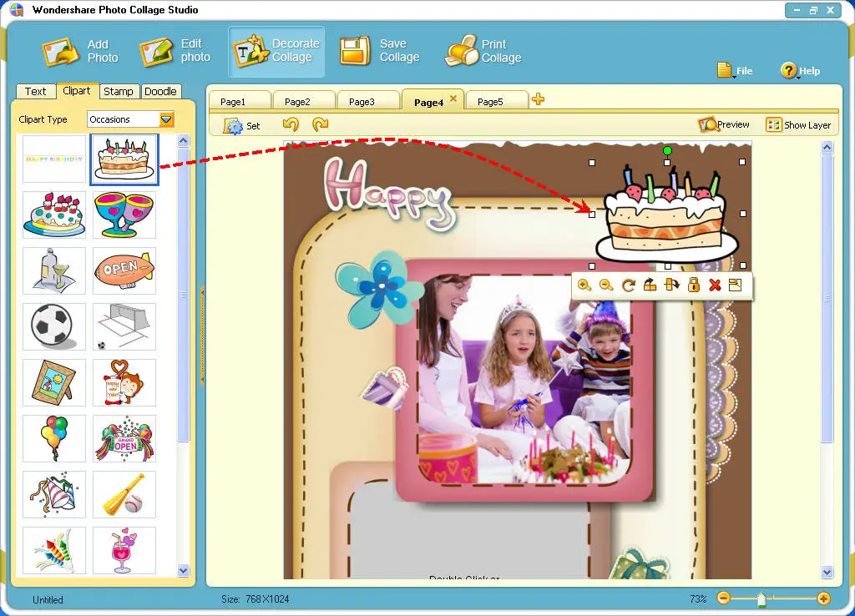Switch to the Text tab
This screenshot has width=855, height=616.
pos(35,91)
